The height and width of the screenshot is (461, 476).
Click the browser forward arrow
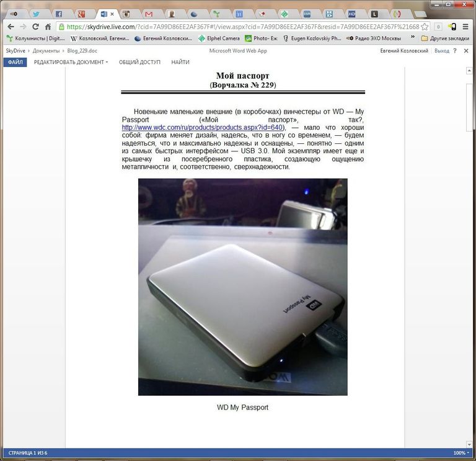23,27
